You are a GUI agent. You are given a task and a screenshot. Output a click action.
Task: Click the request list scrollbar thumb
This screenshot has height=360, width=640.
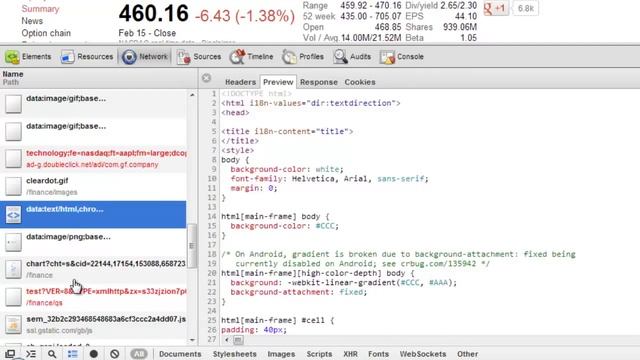click(192, 246)
